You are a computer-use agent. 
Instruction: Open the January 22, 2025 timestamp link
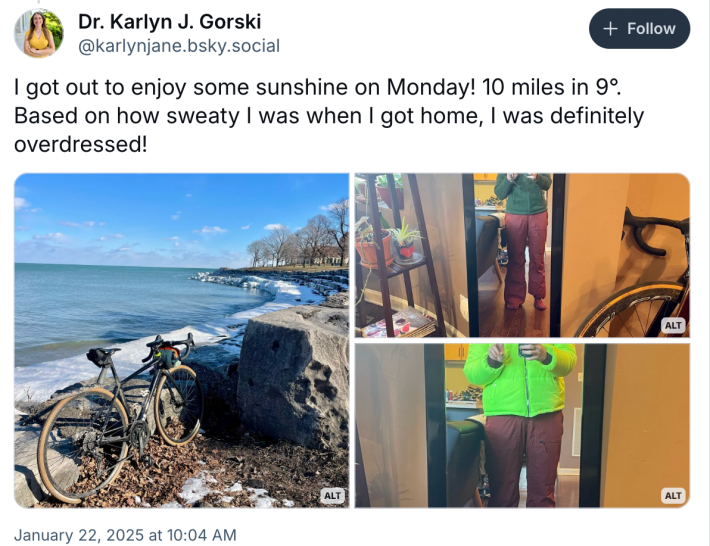tap(125, 535)
